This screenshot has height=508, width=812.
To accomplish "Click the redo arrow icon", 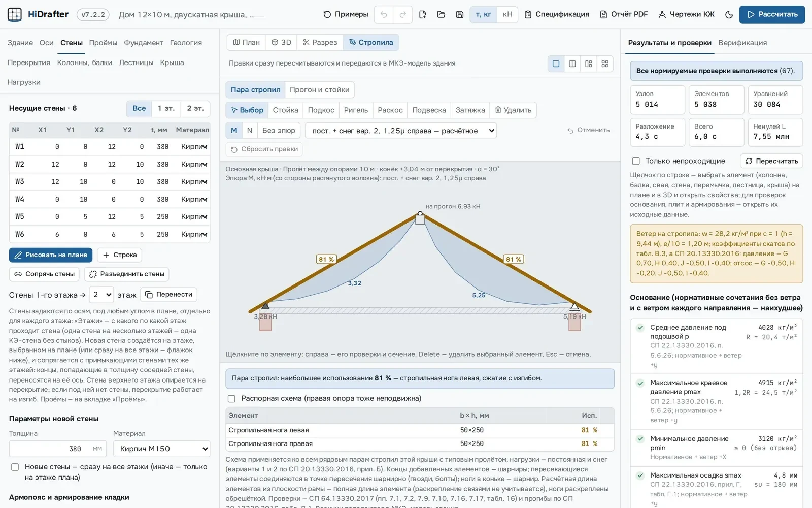I will (402, 14).
